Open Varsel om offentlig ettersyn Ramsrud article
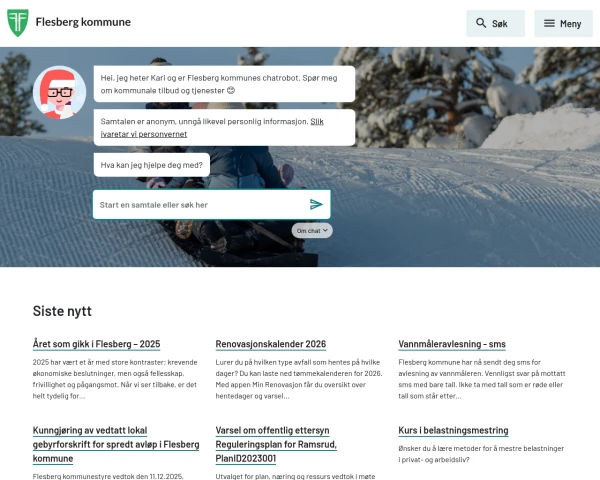Screen dimensions: 600x480 pos(276,444)
